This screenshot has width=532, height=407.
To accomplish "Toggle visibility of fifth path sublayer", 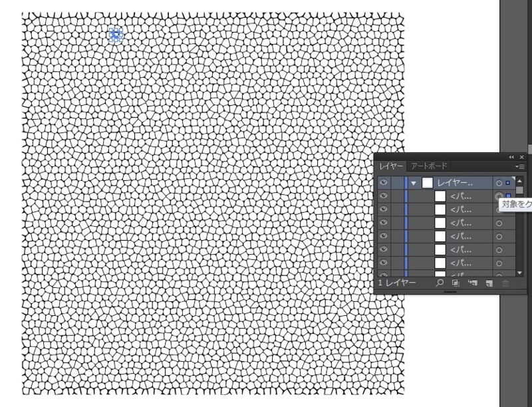I will pyautogui.click(x=384, y=249).
